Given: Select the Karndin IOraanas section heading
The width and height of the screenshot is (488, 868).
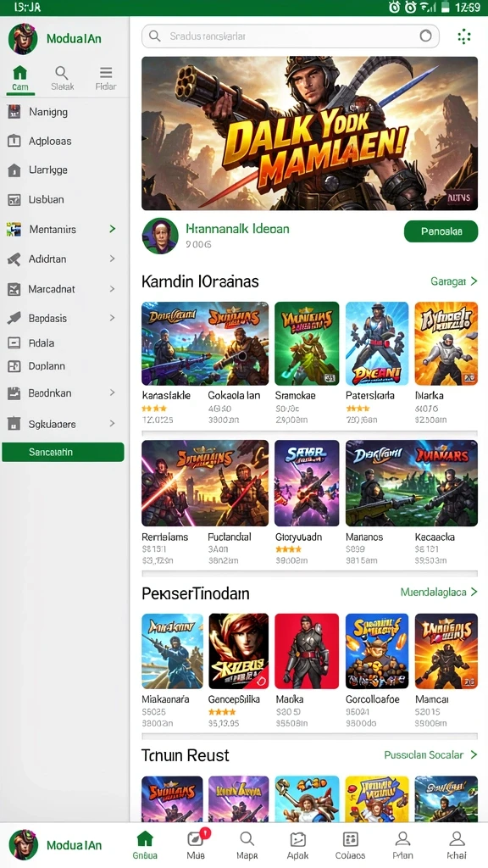Looking at the screenshot, I should pyautogui.click(x=200, y=281).
